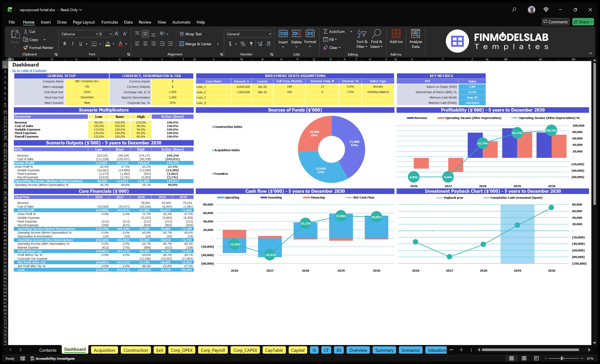Open the Analyze Data pane
600x364 pixels.
coord(415,38)
